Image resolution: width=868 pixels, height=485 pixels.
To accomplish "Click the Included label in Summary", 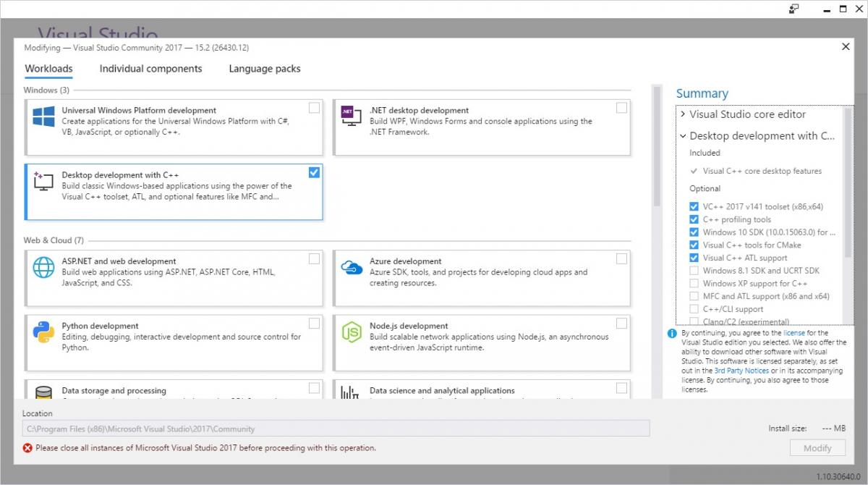I will (x=705, y=153).
